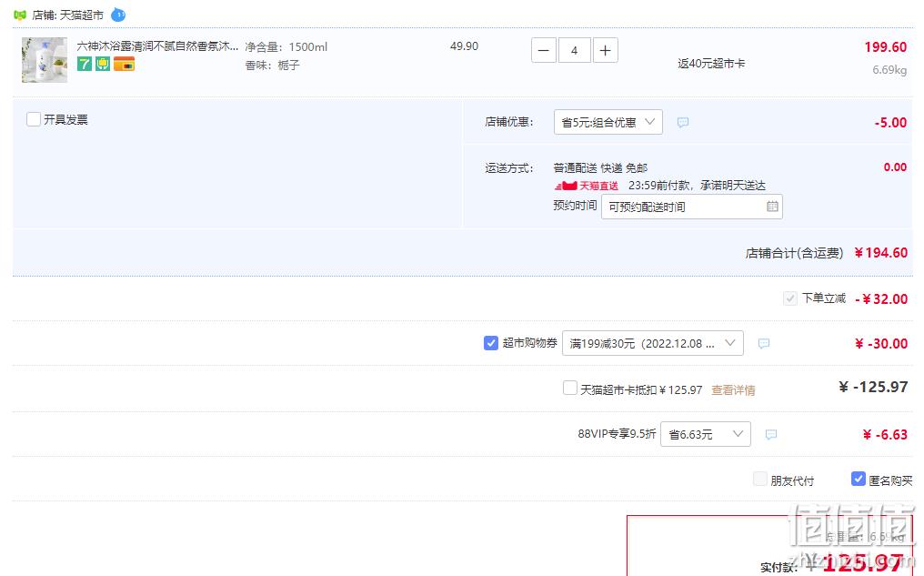This screenshot has width=924, height=576.
Task: Toggle the 下单立减 checkbox
Action: coord(789,298)
